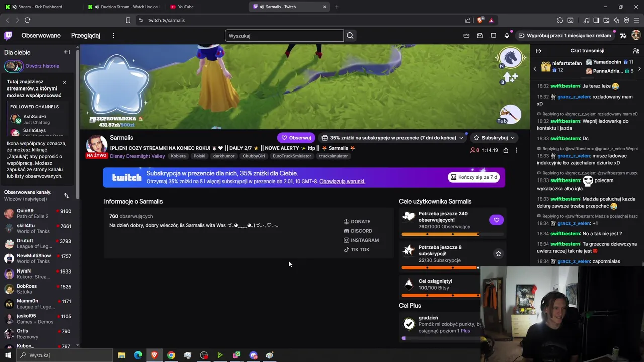This screenshot has height=362, width=644.
Task: Click the browser address bar URL
Action: pos(167,20)
